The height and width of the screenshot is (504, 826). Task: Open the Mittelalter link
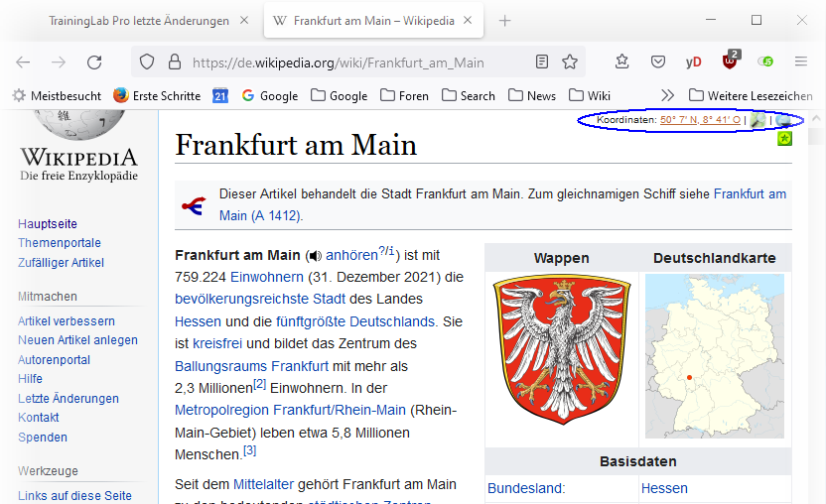click(263, 484)
